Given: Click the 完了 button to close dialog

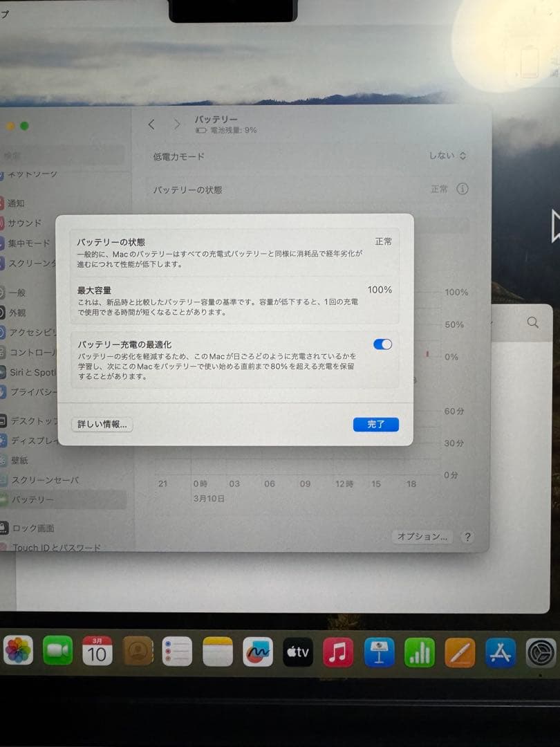Looking at the screenshot, I should tap(375, 424).
